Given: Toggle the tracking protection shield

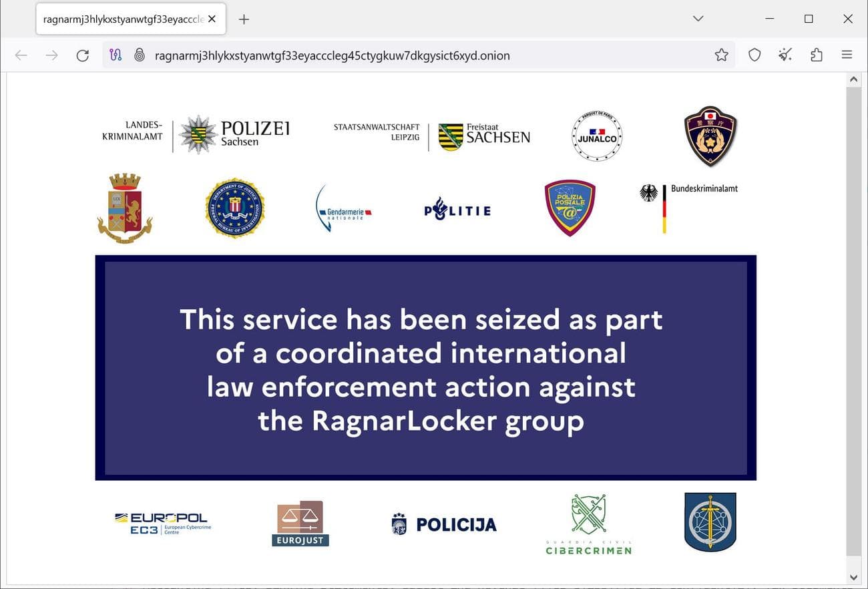Looking at the screenshot, I should point(754,55).
